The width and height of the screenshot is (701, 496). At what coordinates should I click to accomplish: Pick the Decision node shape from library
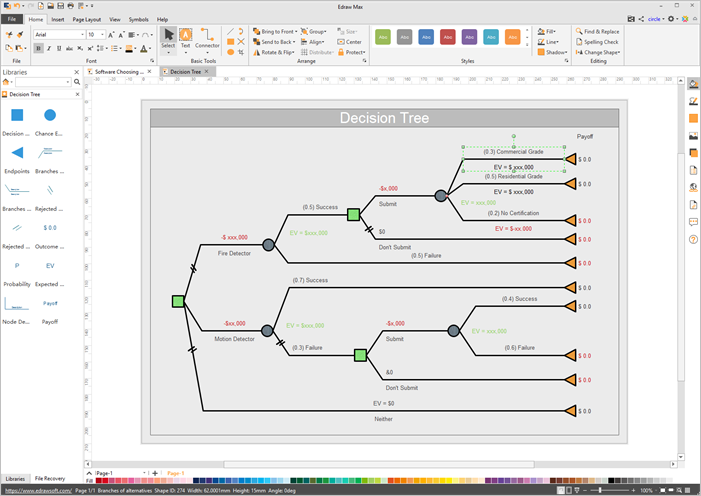click(x=17, y=116)
